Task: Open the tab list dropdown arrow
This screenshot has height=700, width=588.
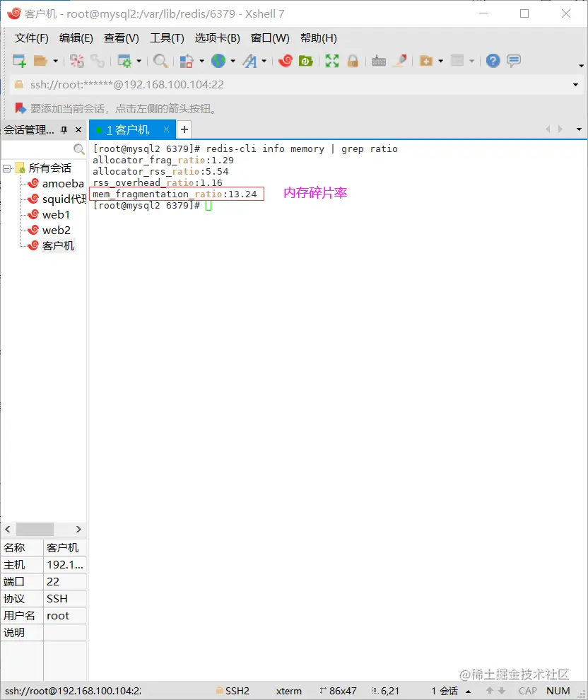Action: (x=579, y=129)
